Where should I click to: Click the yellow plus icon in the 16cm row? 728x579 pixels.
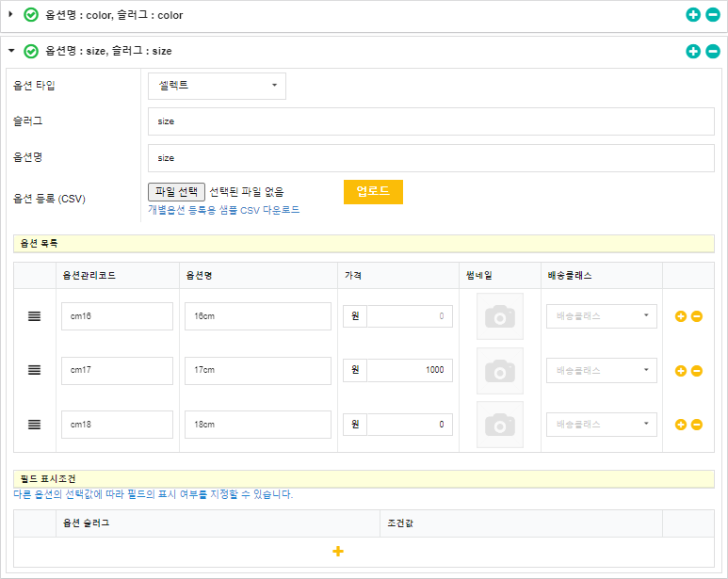pyautogui.click(x=680, y=316)
